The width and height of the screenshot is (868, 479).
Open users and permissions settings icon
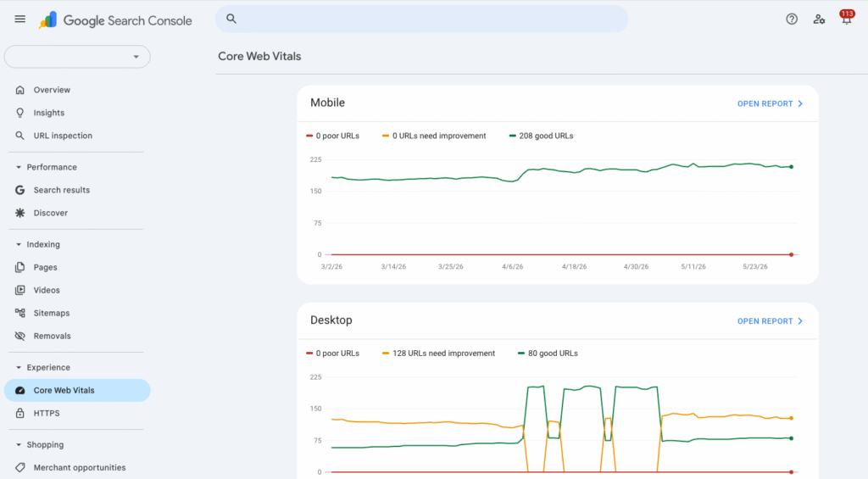point(820,19)
